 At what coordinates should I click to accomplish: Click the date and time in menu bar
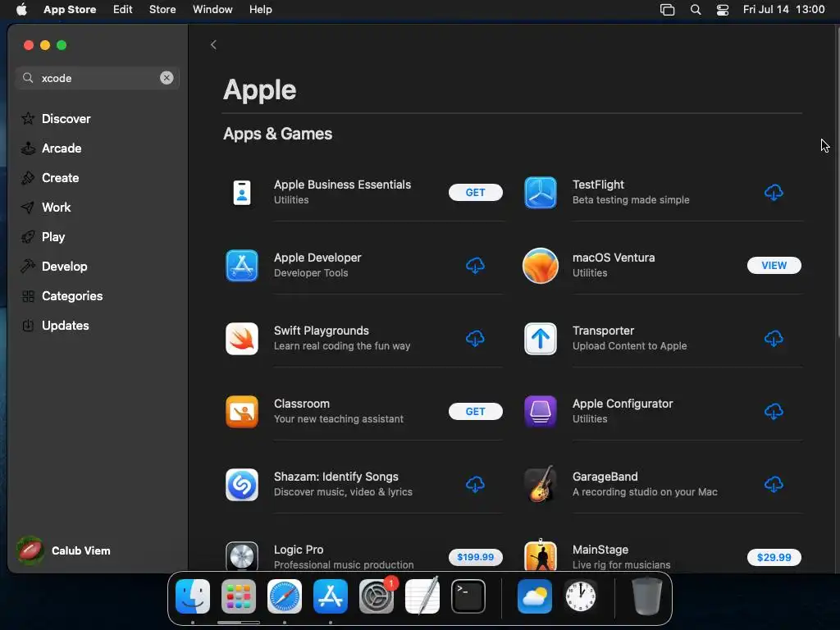(783, 9)
